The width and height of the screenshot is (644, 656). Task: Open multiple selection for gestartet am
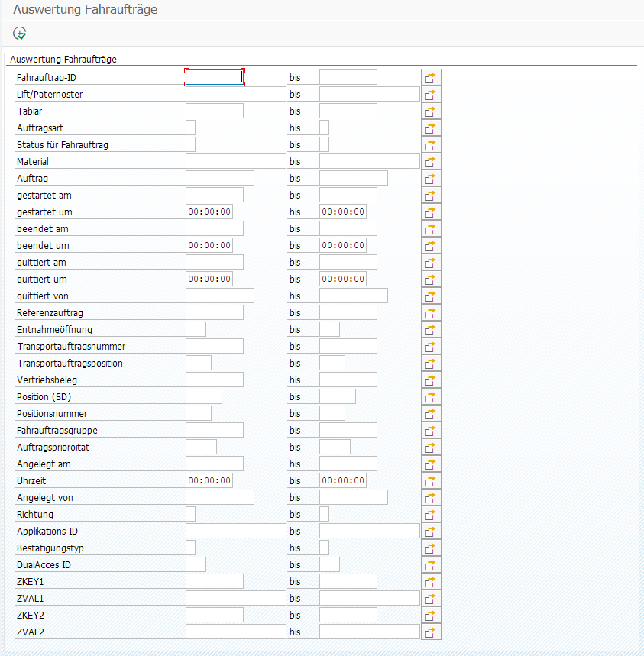431,195
